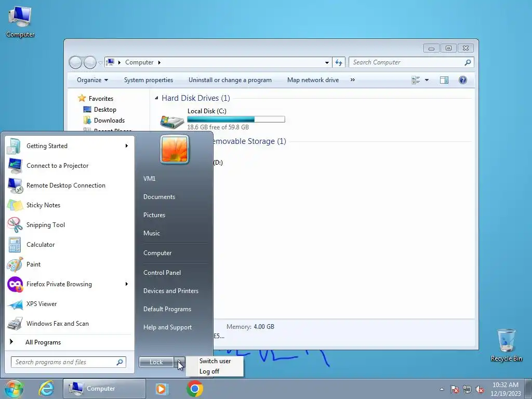Click System properties in the toolbar
532x399 pixels.
pos(148,80)
